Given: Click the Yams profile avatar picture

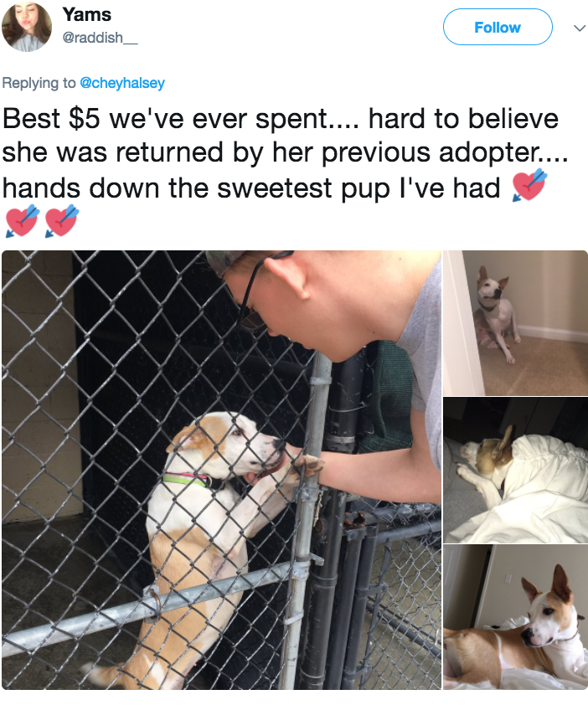Looking at the screenshot, I should (27, 28).
